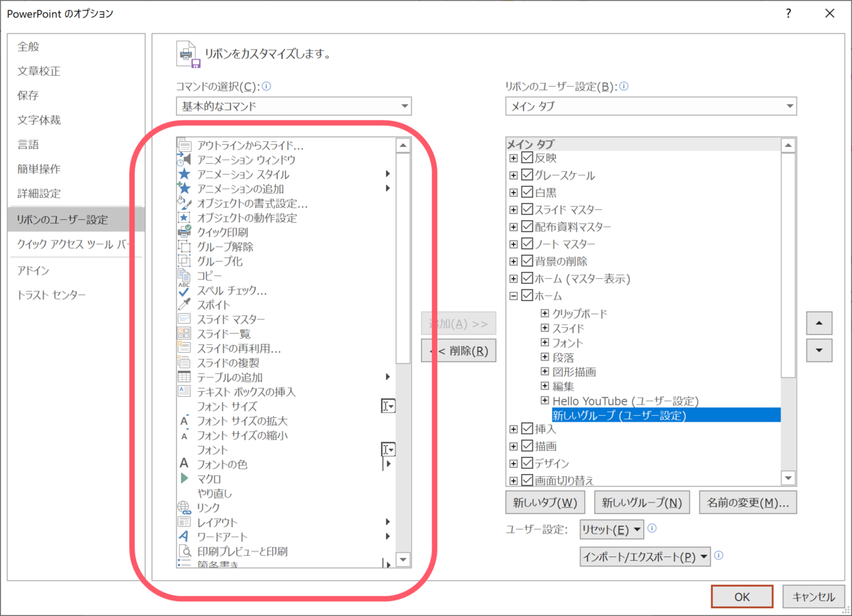
Task: Select the アニメーション ウィンドウ command icon
Action: click(185, 159)
